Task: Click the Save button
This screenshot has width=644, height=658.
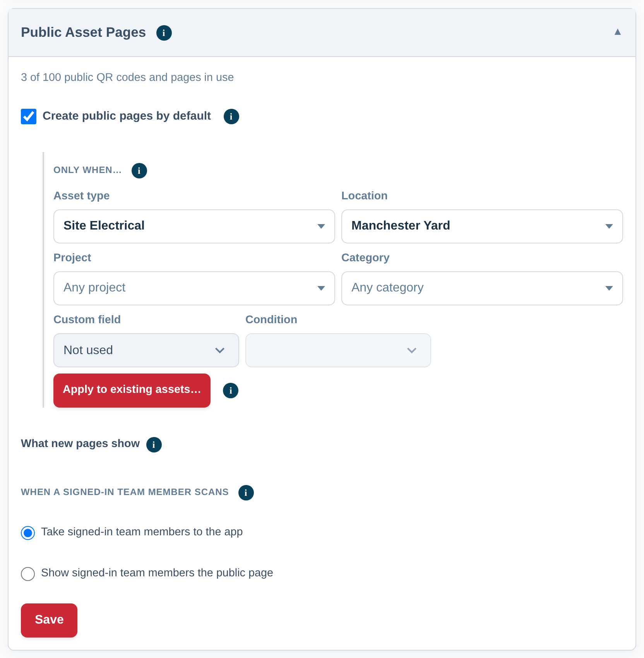Action: click(x=49, y=620)
